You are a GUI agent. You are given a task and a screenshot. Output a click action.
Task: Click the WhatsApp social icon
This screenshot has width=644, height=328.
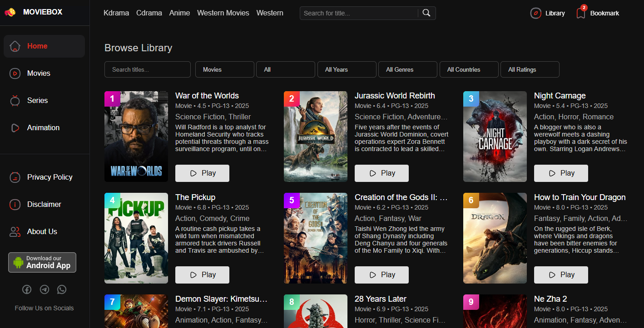click(x=62, y=289)
